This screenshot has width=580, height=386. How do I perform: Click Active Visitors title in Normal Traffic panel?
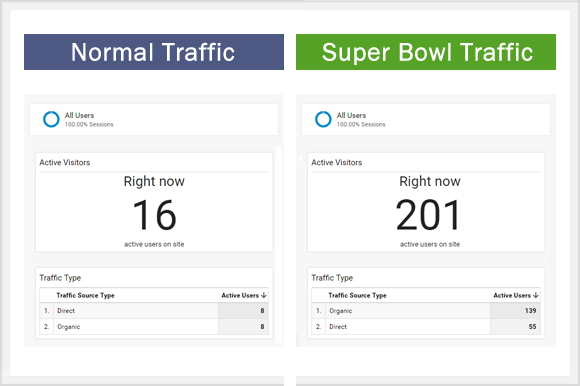coord(65,163)
